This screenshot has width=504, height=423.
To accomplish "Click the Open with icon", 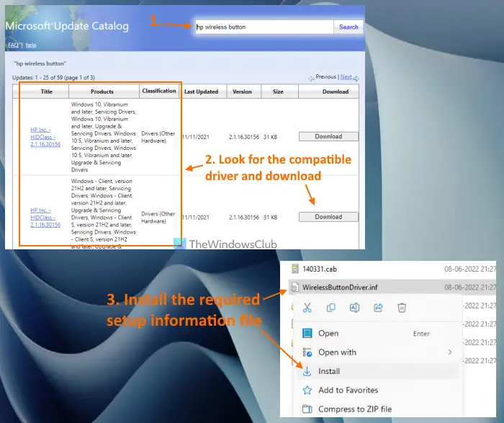I will coord(307,352).
